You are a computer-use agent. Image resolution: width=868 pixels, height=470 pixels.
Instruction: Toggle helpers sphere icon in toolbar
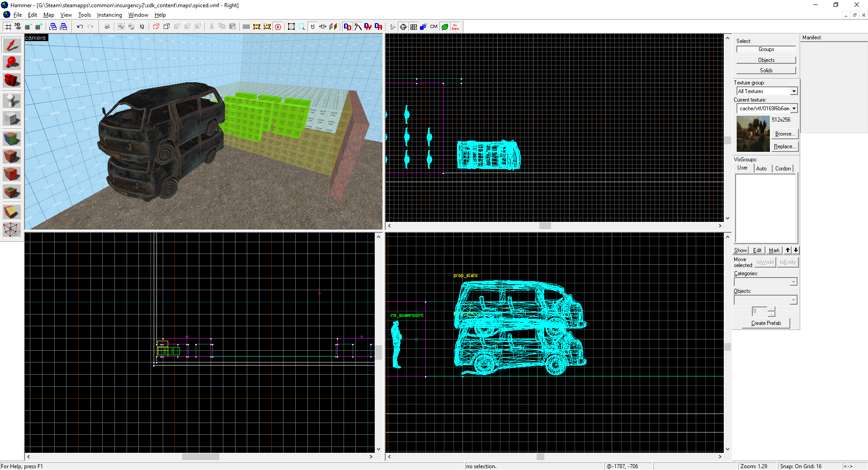[x=403, y=27]
